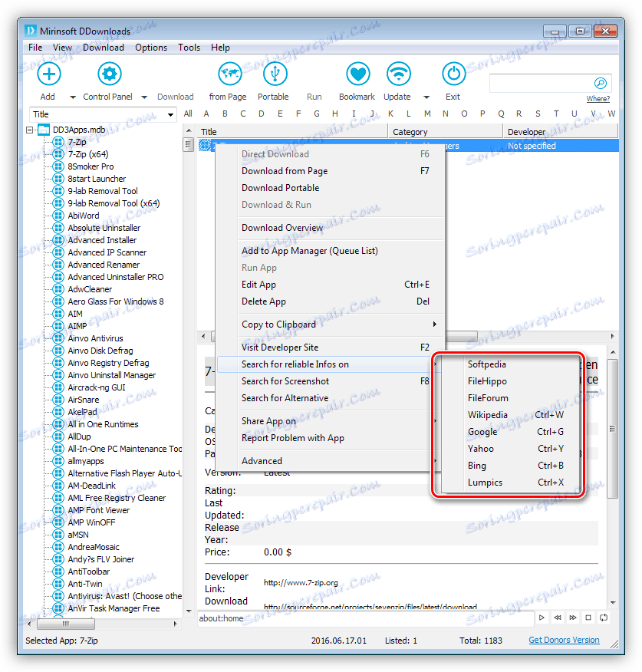
Task: Open the Title filter combo box
Action: coord(103,114)
